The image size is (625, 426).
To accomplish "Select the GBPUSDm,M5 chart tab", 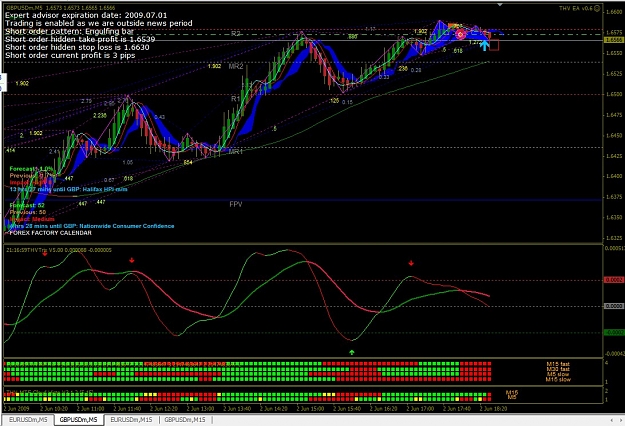I will click(x=79, y=420).
